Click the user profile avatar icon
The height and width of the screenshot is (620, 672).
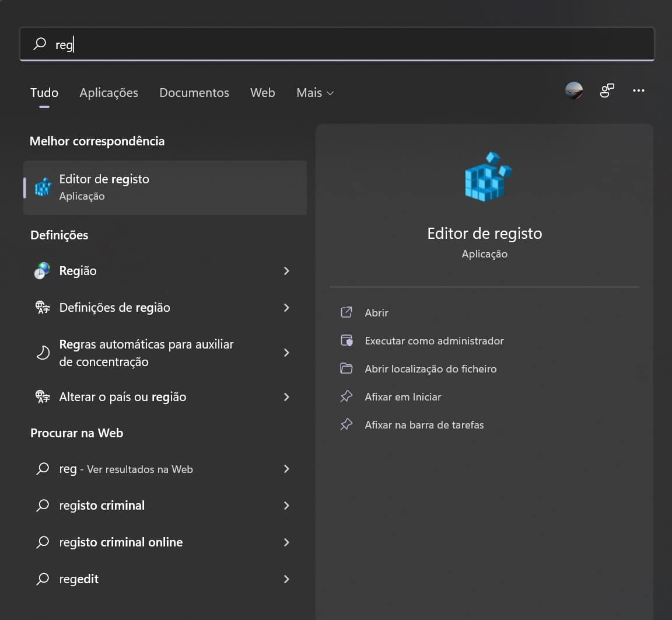click(574, 90)
